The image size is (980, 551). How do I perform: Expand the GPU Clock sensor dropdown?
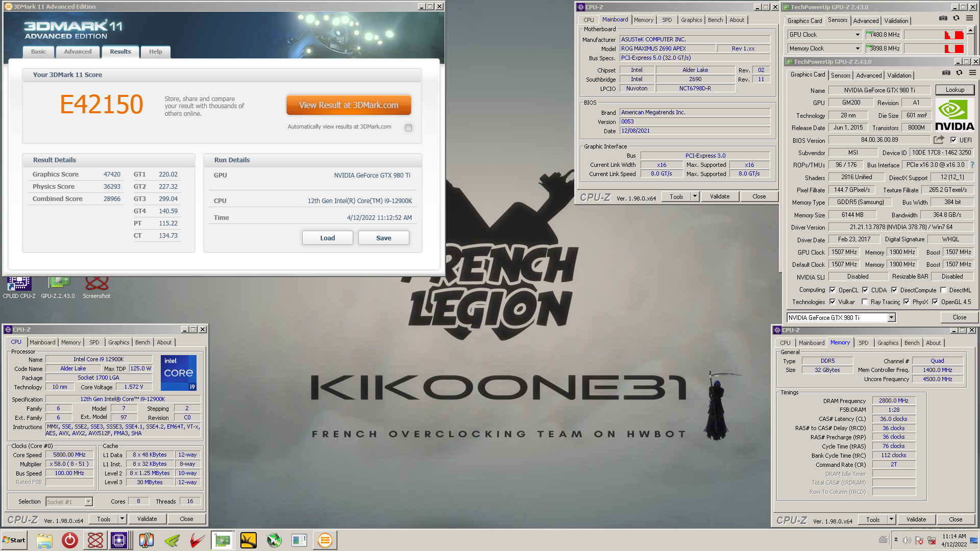857,35
